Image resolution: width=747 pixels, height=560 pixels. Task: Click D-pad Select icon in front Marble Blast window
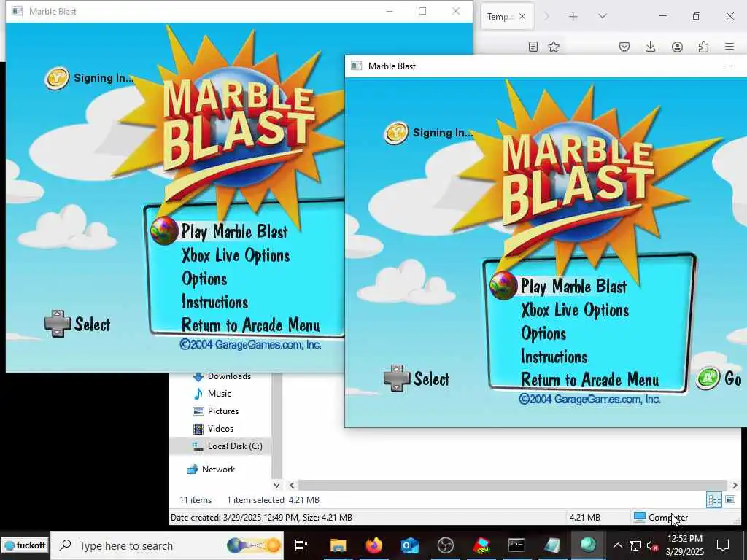coord(397,378)
